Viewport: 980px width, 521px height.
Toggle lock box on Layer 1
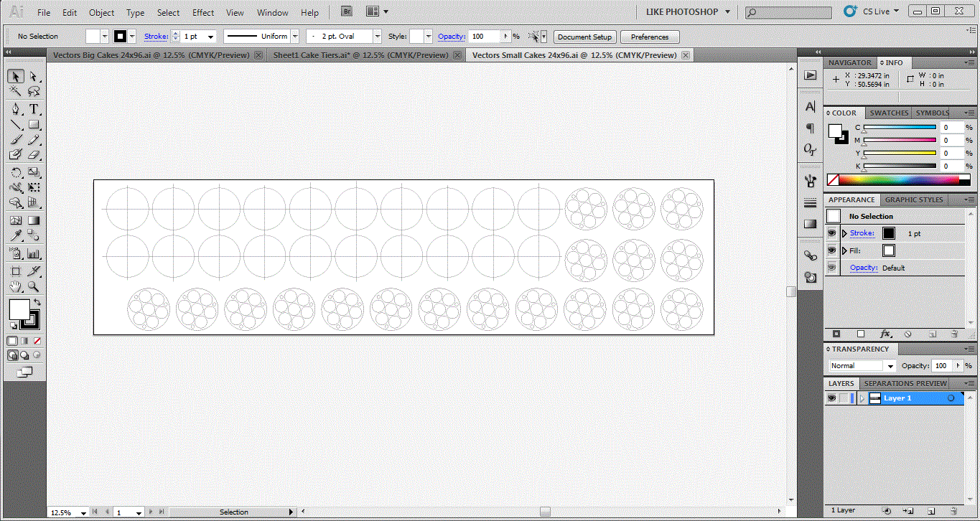[844, 398]
